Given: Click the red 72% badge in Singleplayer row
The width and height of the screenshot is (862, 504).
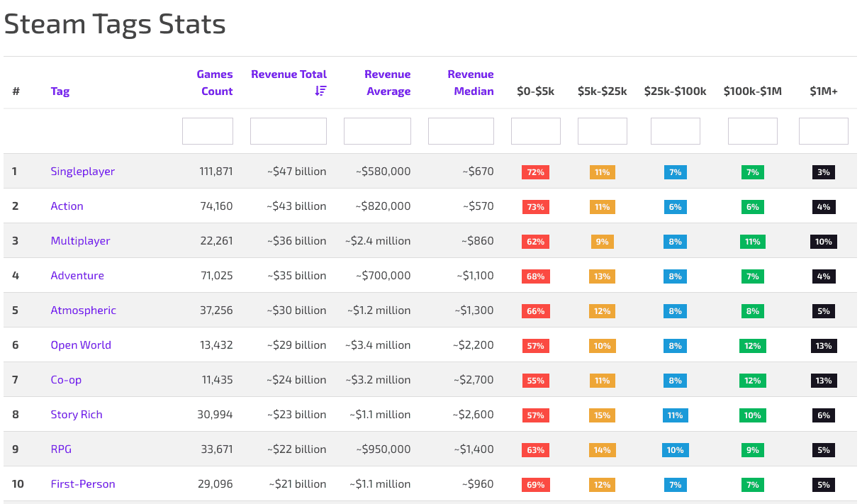Looking at the screenshot, I should coord(536,172).
